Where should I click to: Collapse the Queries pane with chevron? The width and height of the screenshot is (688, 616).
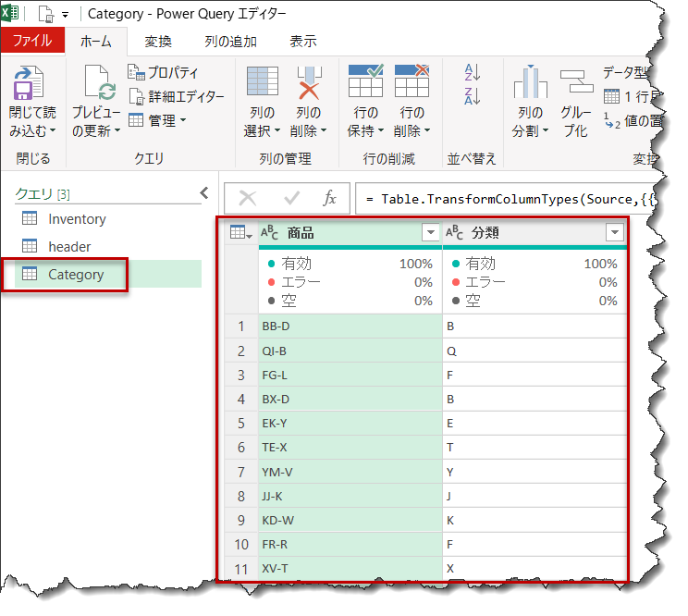click(204, 192)
